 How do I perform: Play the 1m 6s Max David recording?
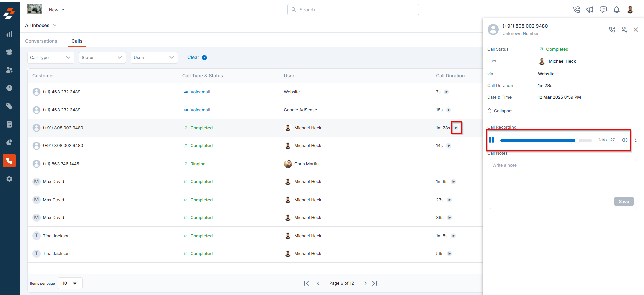point(453,182)
